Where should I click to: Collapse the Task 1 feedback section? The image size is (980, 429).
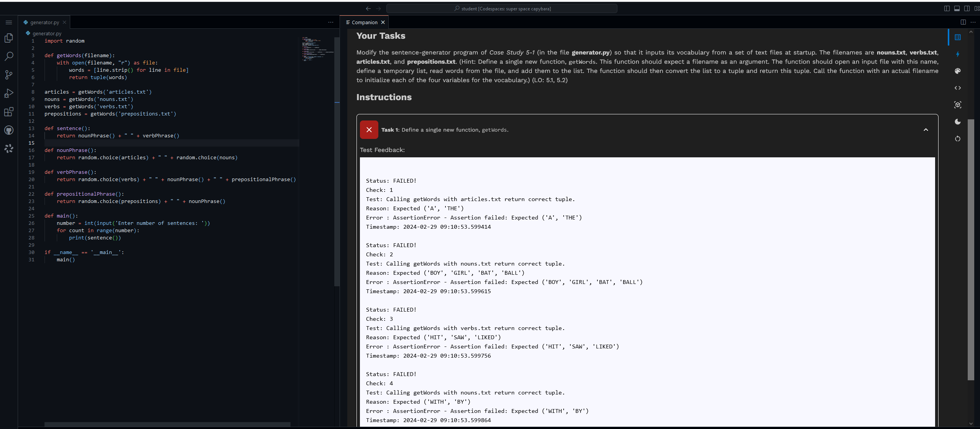(x=926, y=130)
